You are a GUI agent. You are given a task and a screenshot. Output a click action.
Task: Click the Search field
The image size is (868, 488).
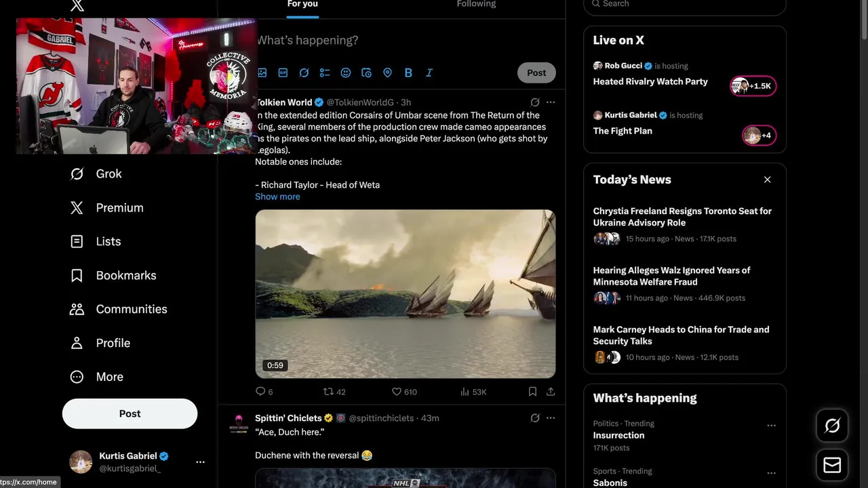click(685, 5)
